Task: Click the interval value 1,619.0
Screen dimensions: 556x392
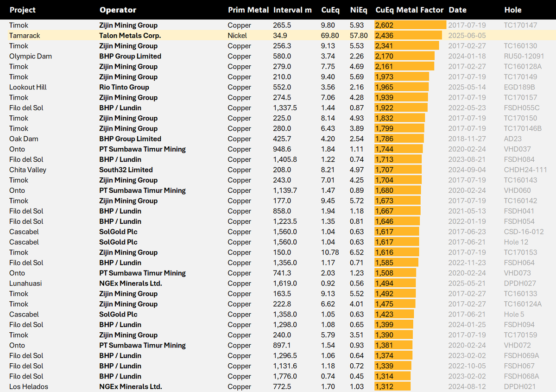Action: coord(285,283)
